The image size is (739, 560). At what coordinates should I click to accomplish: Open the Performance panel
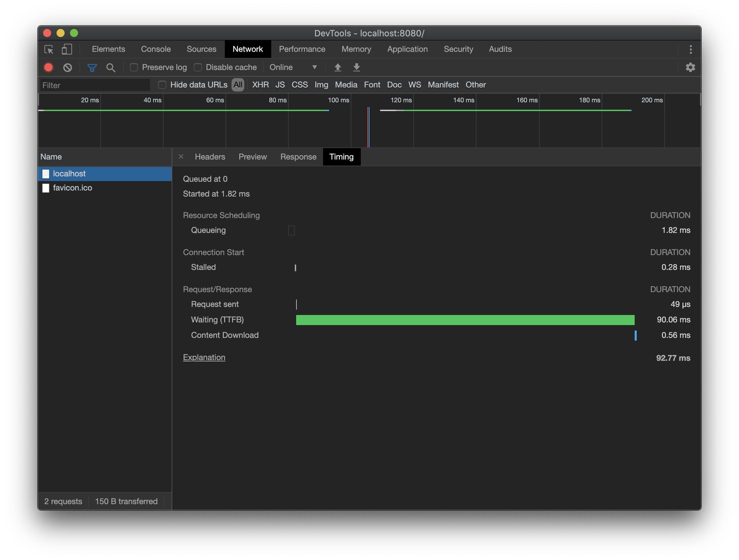302,49
